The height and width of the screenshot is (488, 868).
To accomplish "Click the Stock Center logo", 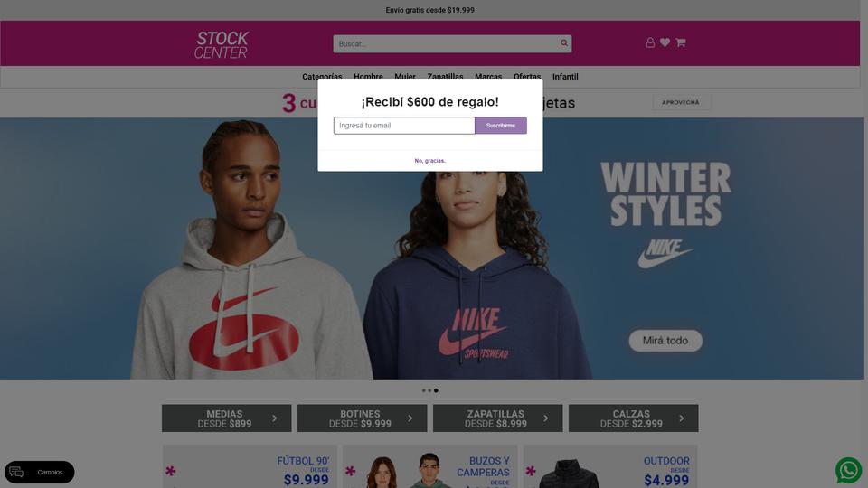I will coord(222,45).
